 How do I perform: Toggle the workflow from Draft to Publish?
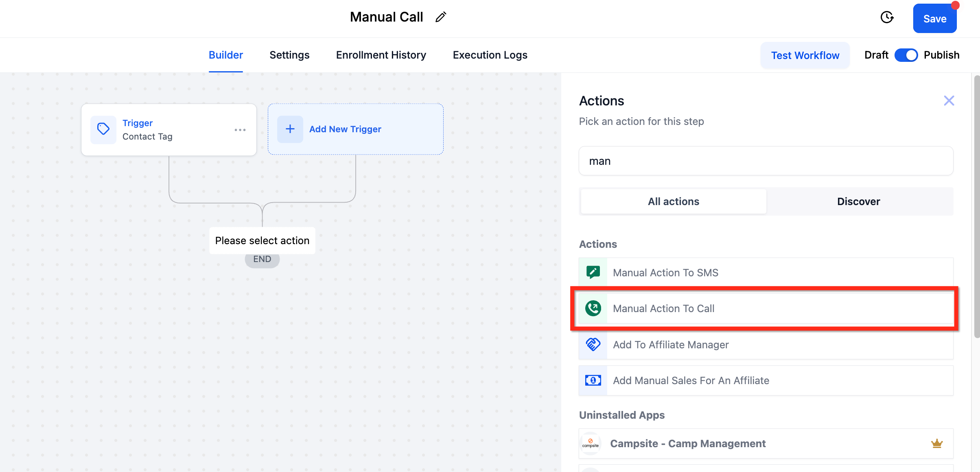[906, 55]
